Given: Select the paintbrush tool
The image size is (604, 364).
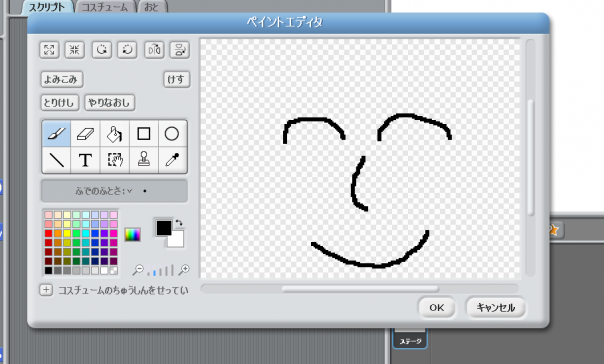Looking at the screenshot, I should [x=57, y=134].
